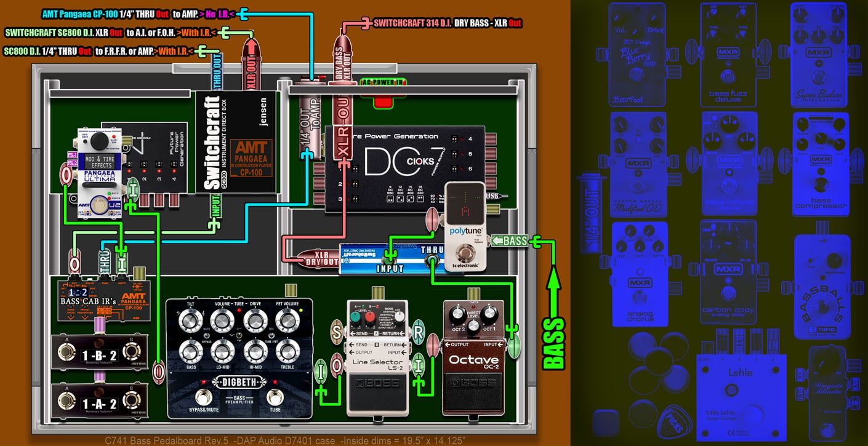Select the Mosquito Blender pedal
The image size is (868, 446).
point(827,393)
